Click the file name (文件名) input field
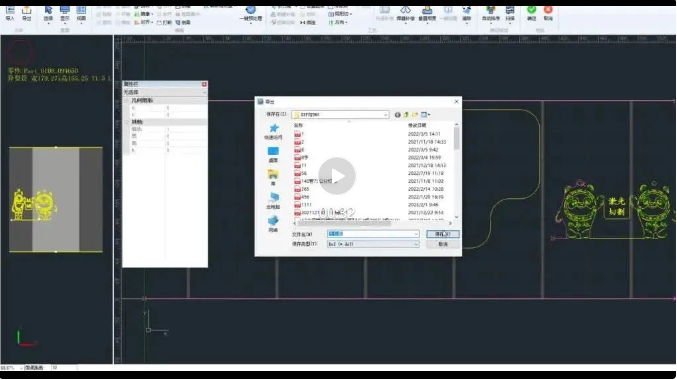Screen dimensions: 677x380 coord(373,234)
